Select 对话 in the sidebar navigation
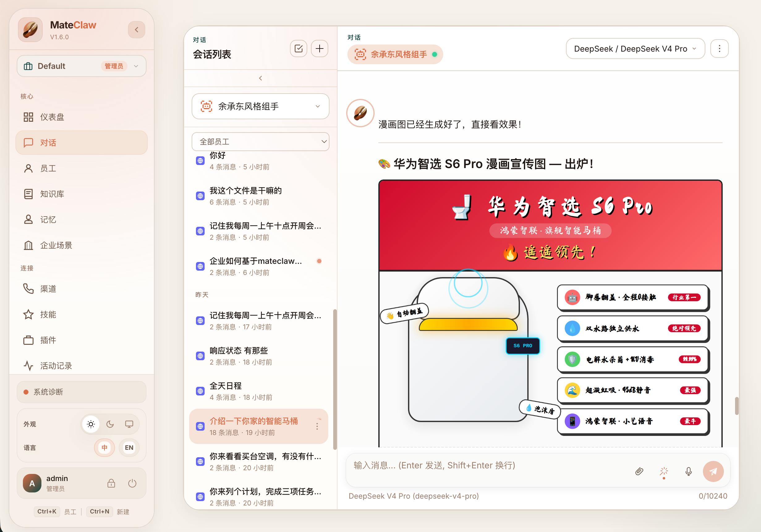Screen dimensions: 761x532 (x=82, y=143)
